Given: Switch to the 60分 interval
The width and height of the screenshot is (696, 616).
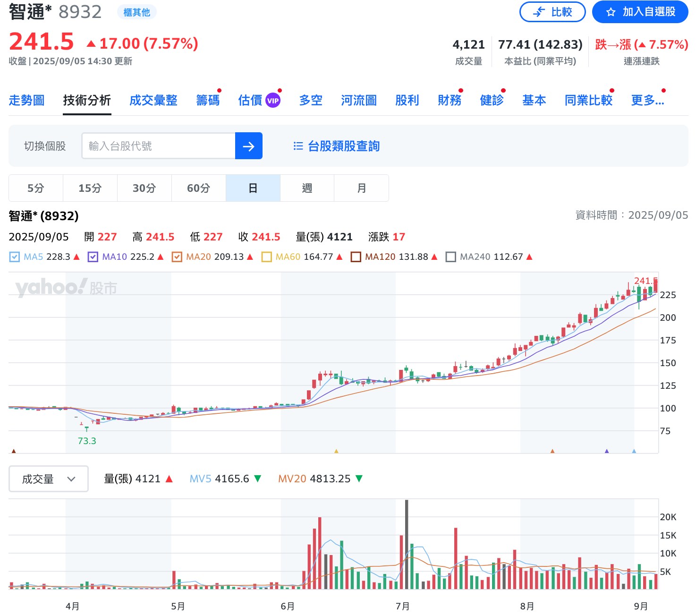Looking at the screenshot, I should coord(198,188).
